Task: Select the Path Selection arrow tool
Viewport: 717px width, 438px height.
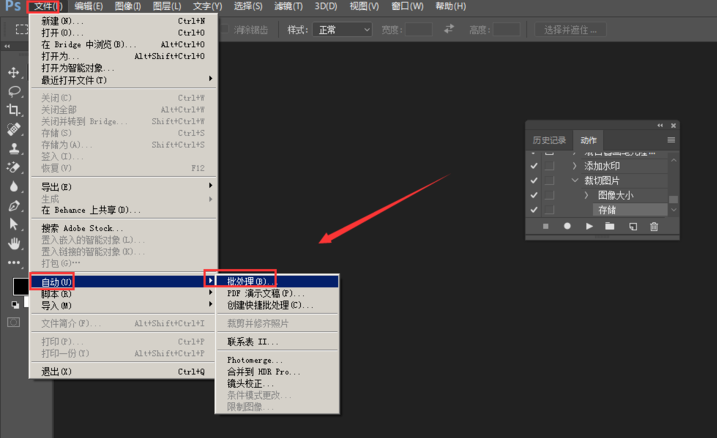Action: 14,224
